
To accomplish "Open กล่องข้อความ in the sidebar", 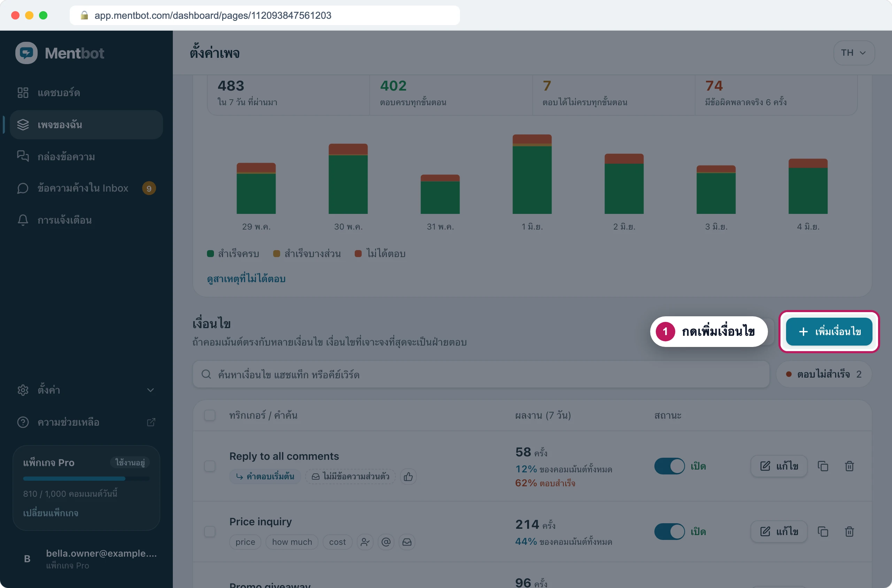I will click(86, 156).
